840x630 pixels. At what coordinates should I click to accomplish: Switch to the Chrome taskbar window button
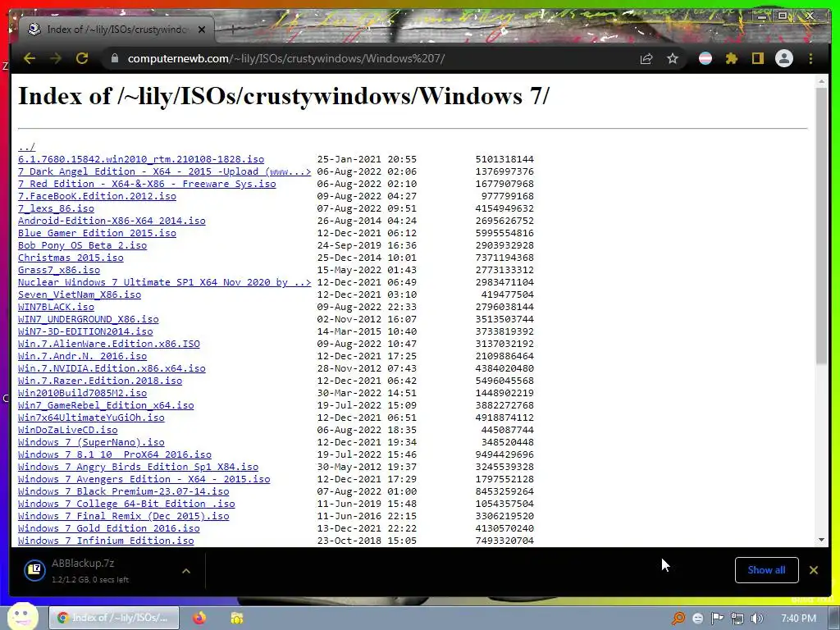coord(114,618)
